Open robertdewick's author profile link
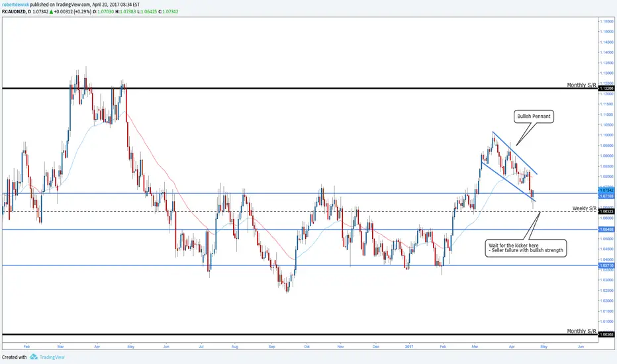This screenshot has width=617, height=364. click(x=15, y=5)
